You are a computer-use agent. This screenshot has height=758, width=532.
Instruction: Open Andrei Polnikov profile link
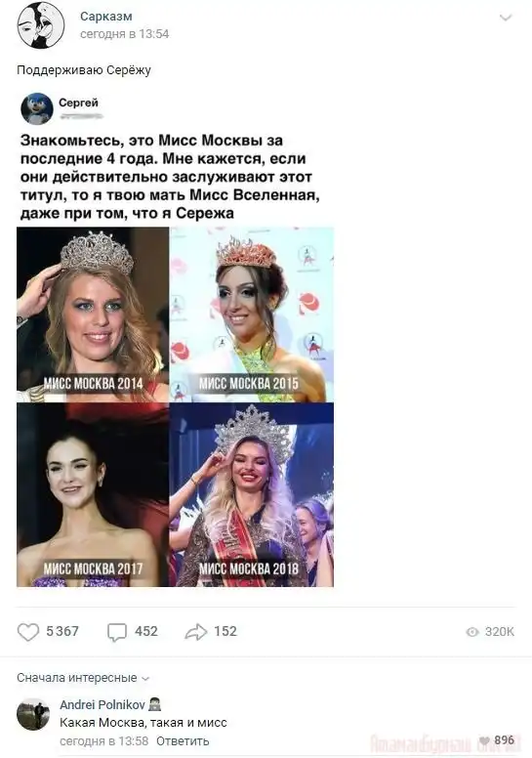coord(102,705)
